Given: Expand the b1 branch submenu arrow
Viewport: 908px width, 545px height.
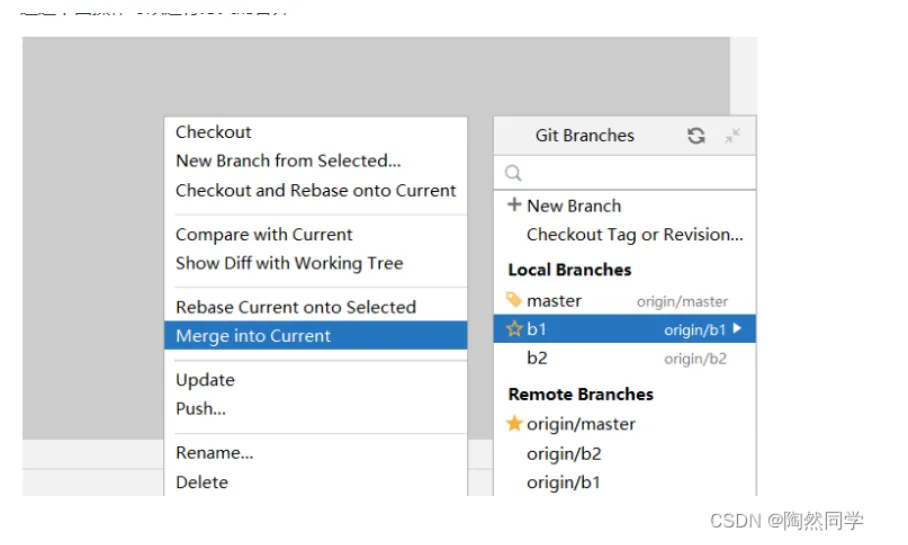Looking at the screenshot, I should (x=738, y=329).
